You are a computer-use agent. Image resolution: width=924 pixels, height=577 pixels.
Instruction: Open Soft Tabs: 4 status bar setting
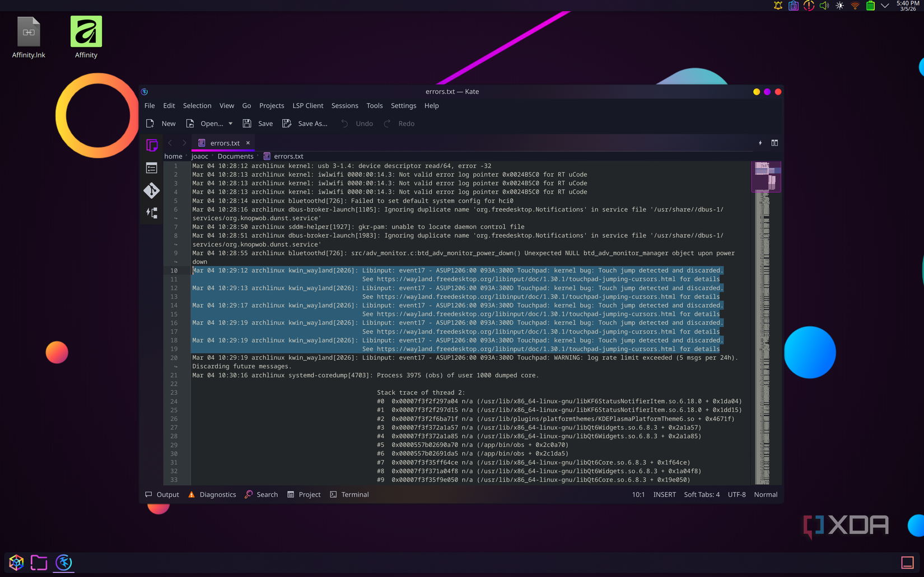pos(701,494)
